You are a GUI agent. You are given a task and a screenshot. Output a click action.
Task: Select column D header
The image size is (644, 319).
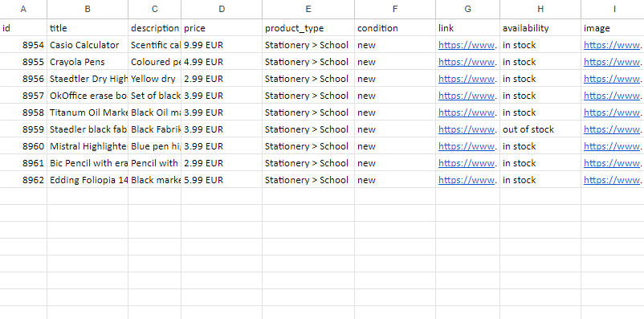point(222,9)
